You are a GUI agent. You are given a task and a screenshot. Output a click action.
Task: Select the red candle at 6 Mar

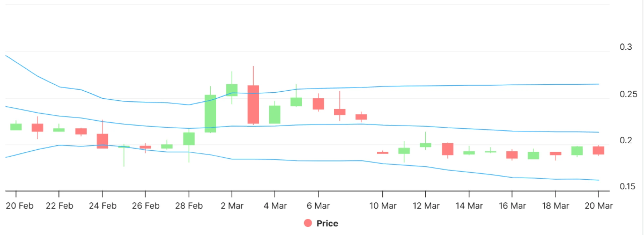[x=318, y=104]
